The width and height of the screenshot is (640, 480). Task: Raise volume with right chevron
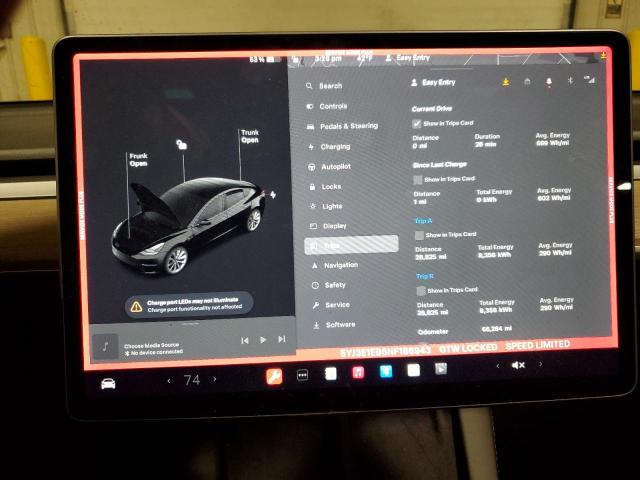pyautogui.click(x=541, y=364)
